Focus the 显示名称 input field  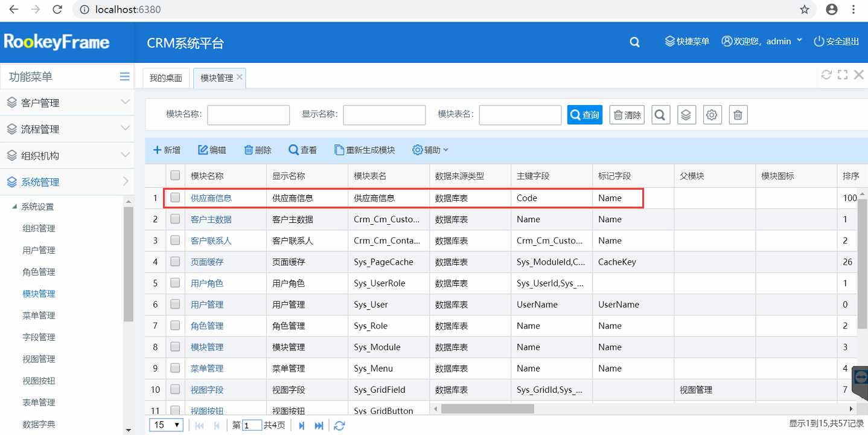point(385,115)
